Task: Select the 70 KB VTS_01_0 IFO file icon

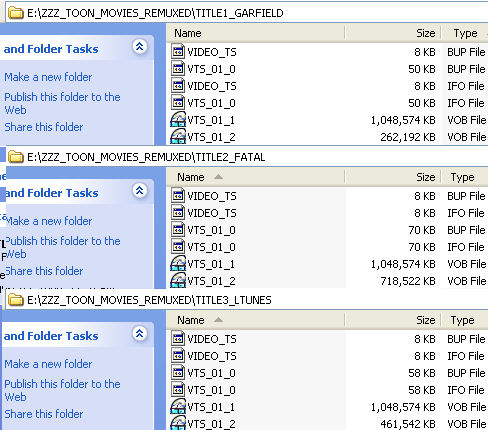Action: point(178,247)
